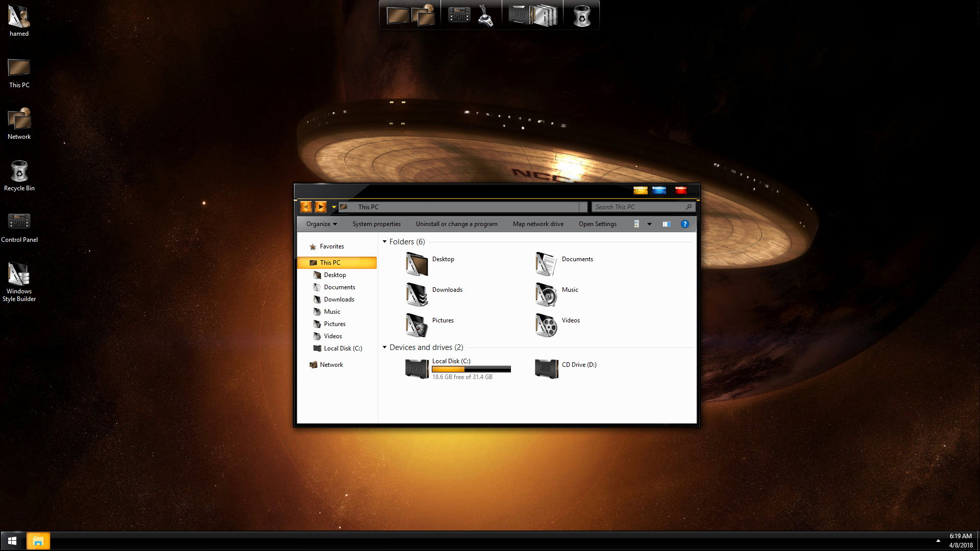The image size is (980, 551).
Task: Open Control Panel from desktop
Action: (18, 223)
